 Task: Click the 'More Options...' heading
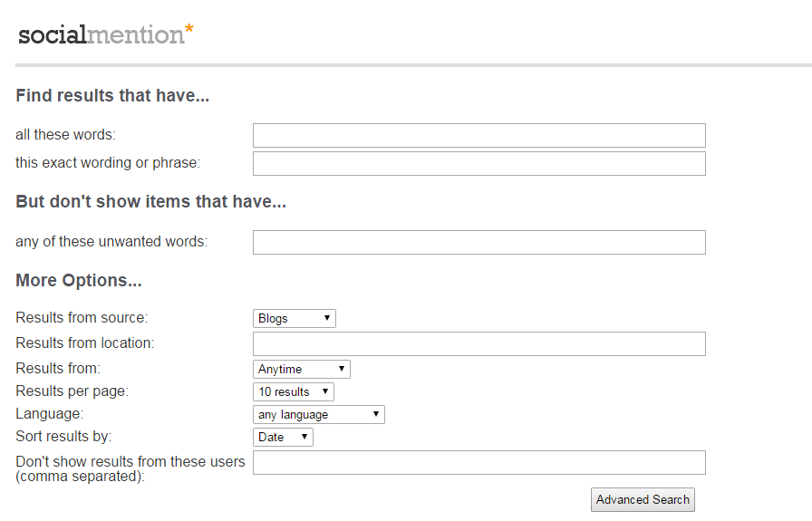tap(79, 280)
